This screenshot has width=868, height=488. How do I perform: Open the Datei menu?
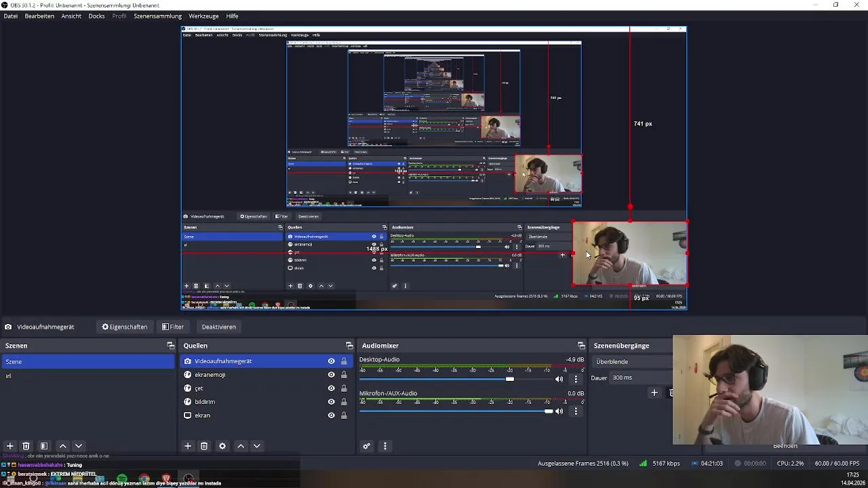pyautogui.click(x=11, y=16)
